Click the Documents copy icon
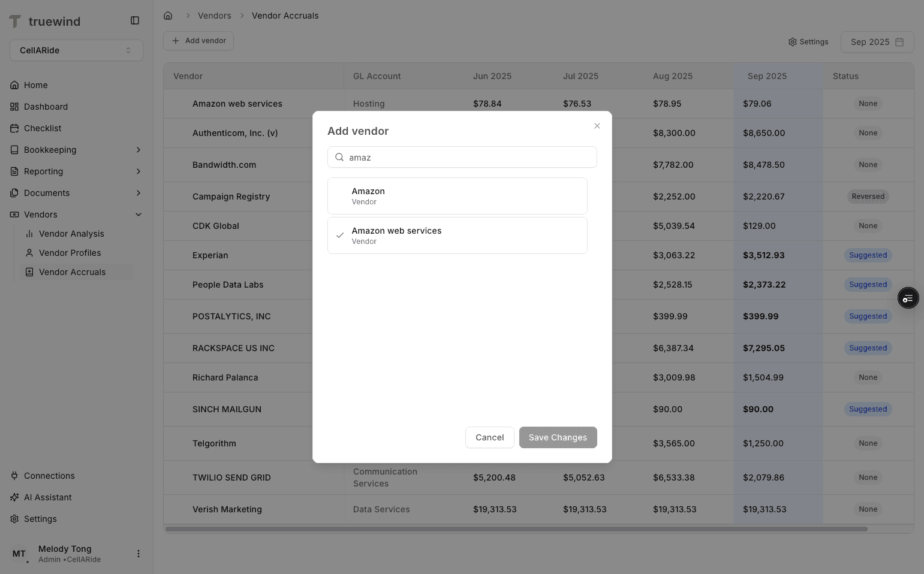The width and height of the screenshot is (924, 574). (14, 193)
